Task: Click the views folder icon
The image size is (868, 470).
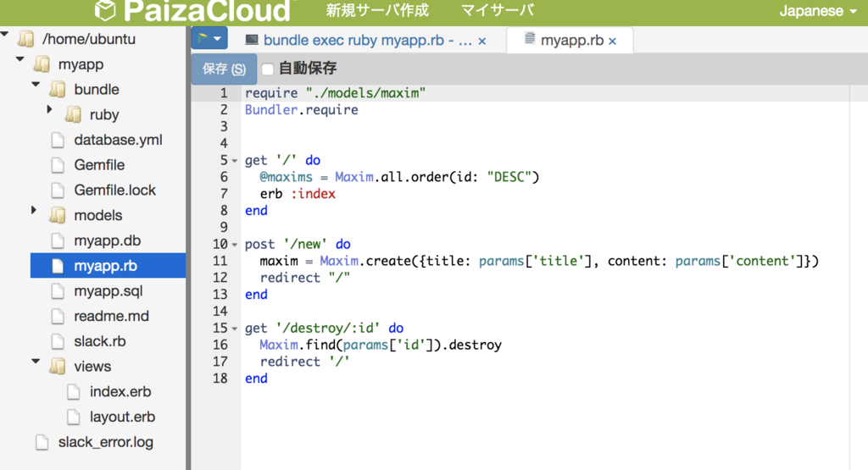Action: tap(58, 367)
